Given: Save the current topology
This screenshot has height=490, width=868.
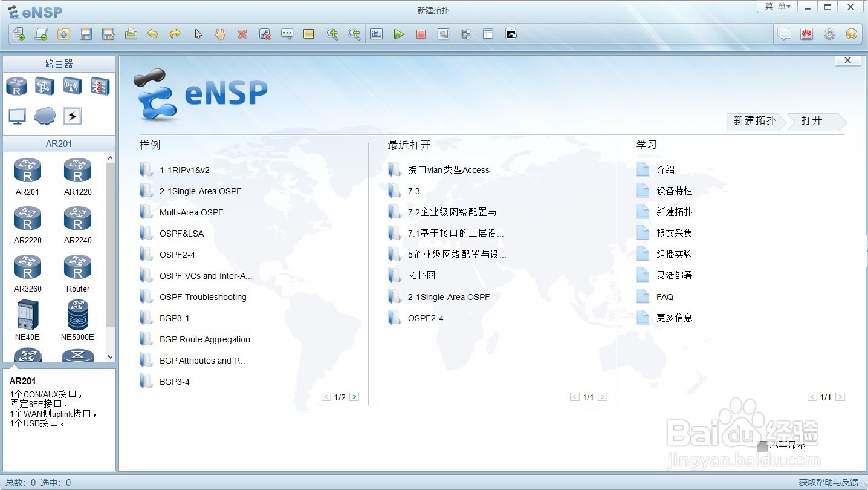Looking at the screenshot, I should click(x=86, y=34).
